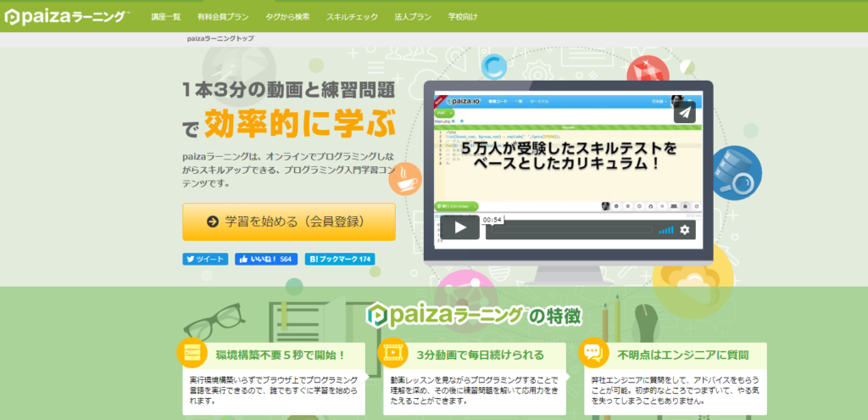Screen dimensions: 868x420
Task: Open 法人プラン in the navigation bar
Action: (413, 17)
